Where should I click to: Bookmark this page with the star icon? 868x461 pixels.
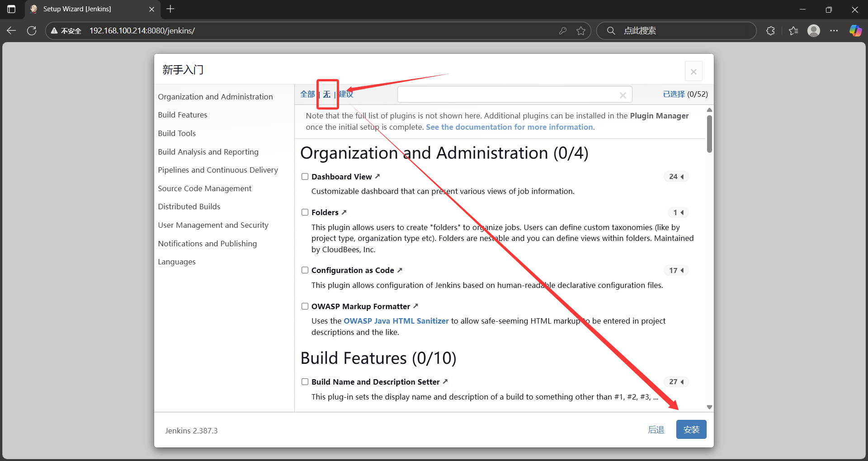[581, 31]
